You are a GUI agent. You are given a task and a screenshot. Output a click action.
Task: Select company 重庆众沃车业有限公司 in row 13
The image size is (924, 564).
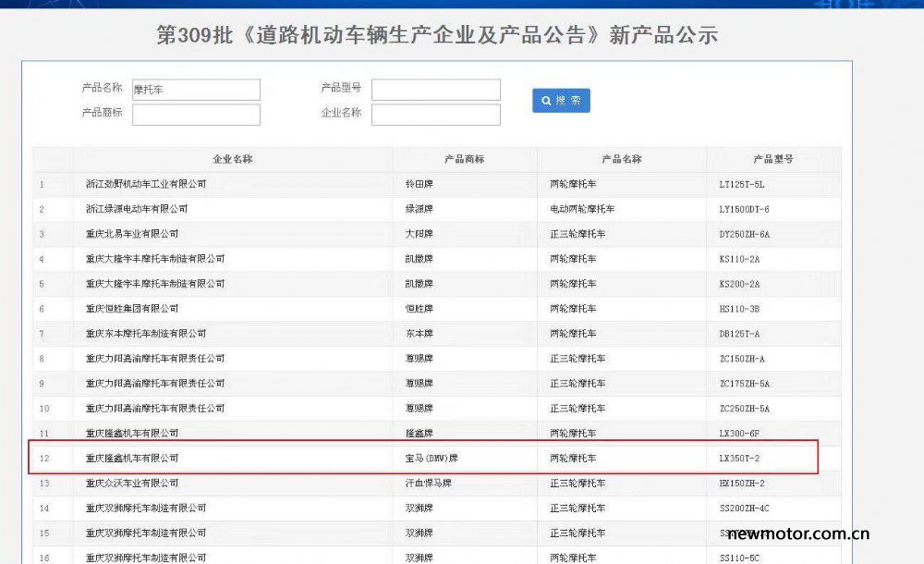click(132, 483)
